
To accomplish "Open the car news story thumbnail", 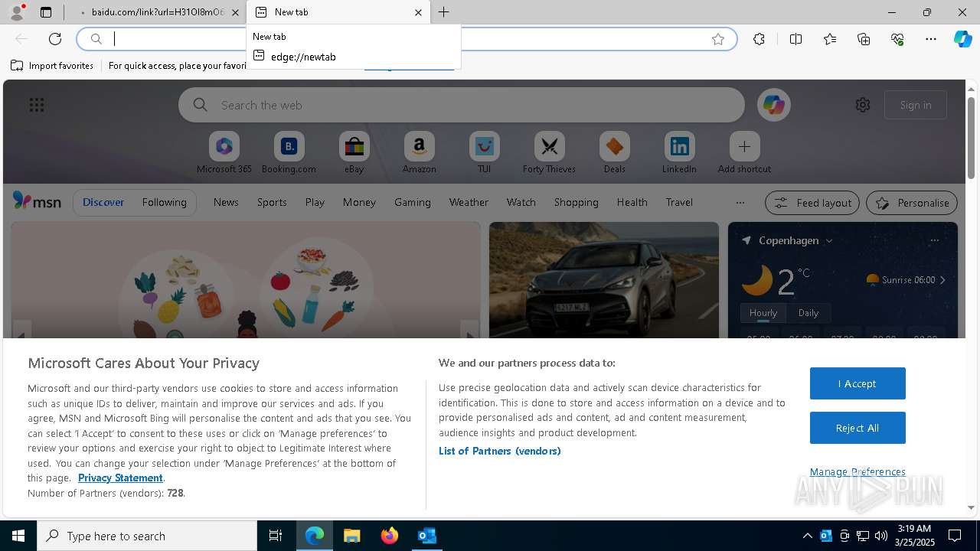I will (604, 280).
